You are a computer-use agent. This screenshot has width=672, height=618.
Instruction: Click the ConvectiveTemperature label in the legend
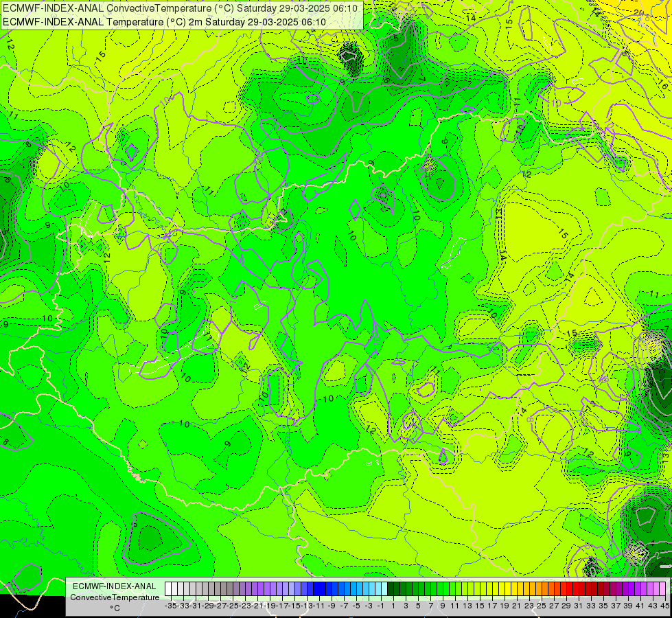pyautogui.click(x=115, y=597)
